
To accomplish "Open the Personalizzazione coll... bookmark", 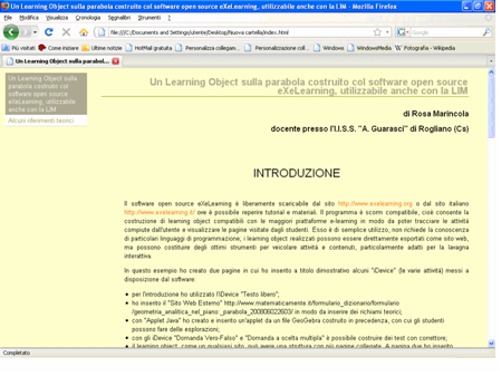I will [277, 48].
